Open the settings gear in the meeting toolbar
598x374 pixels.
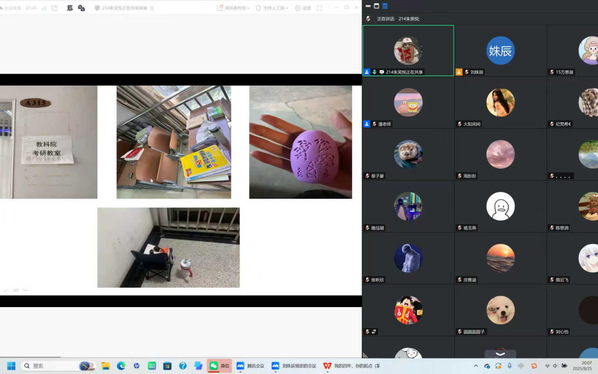point(303,8)
